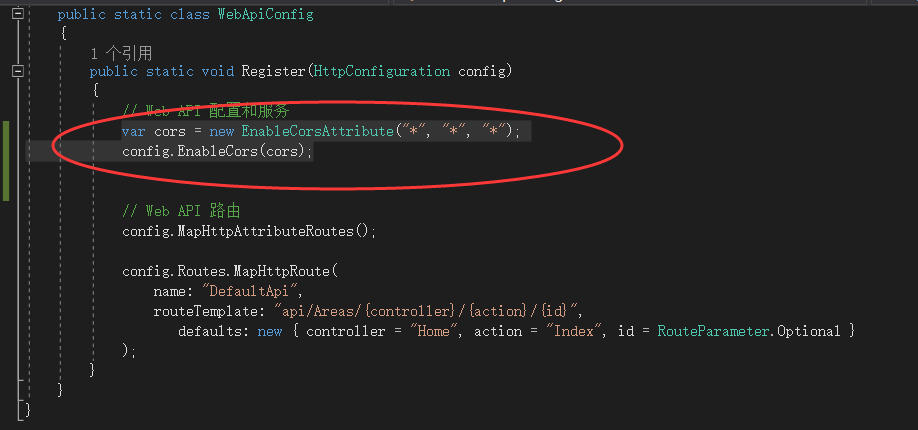Click the Register method name

pyautogui.click(x=273, y=71)
